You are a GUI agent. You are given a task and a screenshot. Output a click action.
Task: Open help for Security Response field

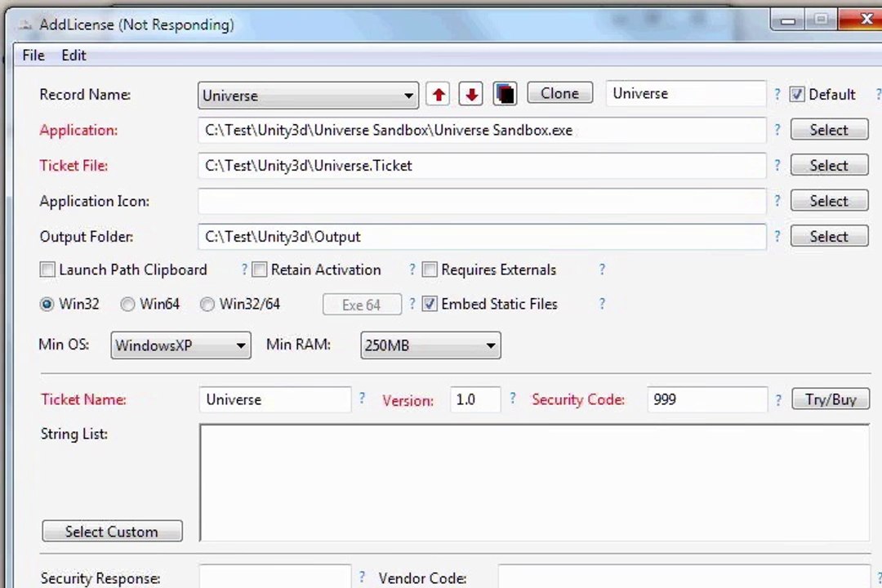[x=362, y=577]
